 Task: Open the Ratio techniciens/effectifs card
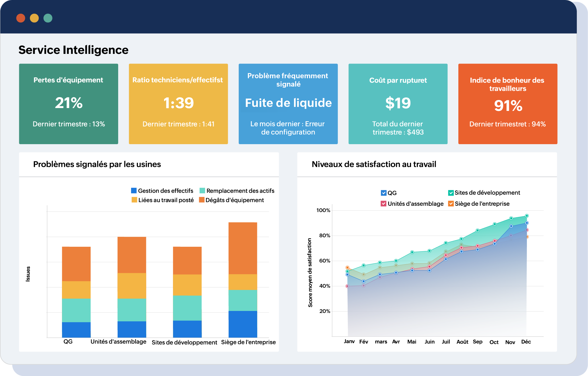(178, 104)
